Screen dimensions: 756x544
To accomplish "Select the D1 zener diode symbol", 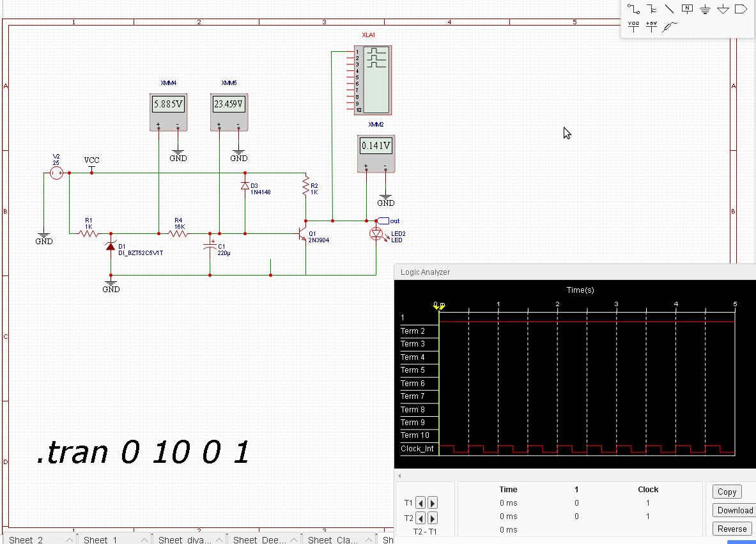I will click(111, 246).
